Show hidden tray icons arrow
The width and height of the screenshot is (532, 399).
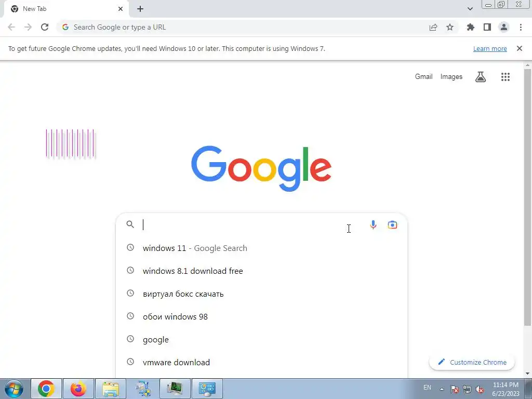click(442, 389)
